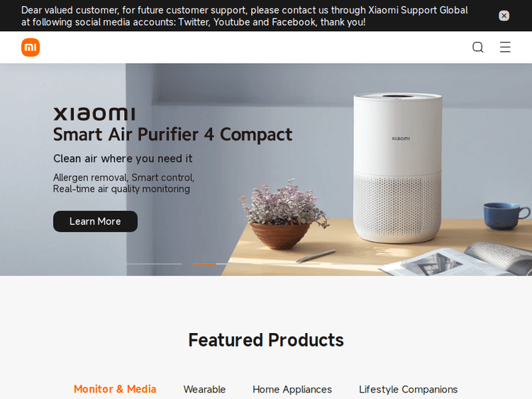Image resolution: width=532 pixels, height=399 pixels.
Task: Open the hamburger navigation menu
Action: (x=505, y=47)
